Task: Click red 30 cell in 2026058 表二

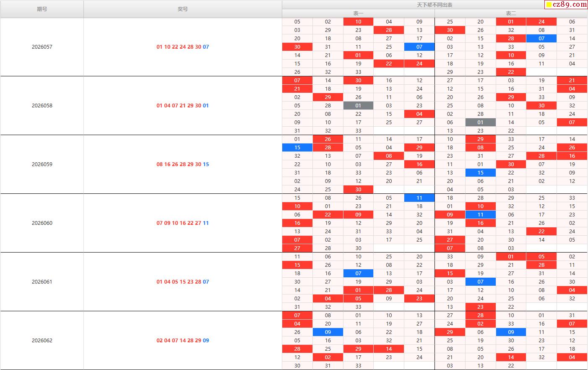Action: point(541,106)
